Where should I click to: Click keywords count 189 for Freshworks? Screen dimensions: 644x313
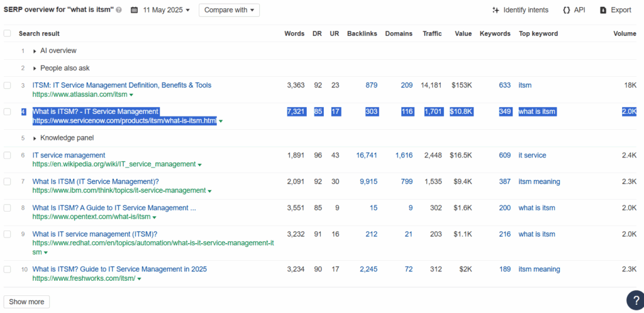[x=505, y=269]
